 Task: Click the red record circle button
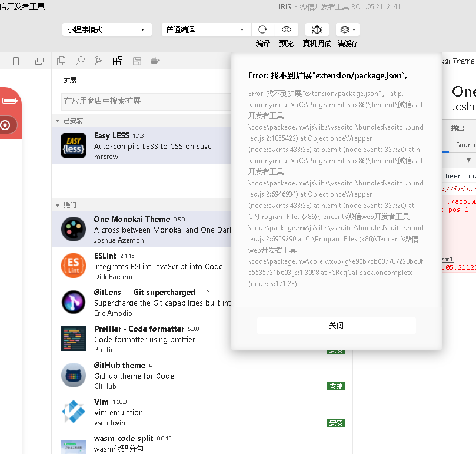click(5, 125)
